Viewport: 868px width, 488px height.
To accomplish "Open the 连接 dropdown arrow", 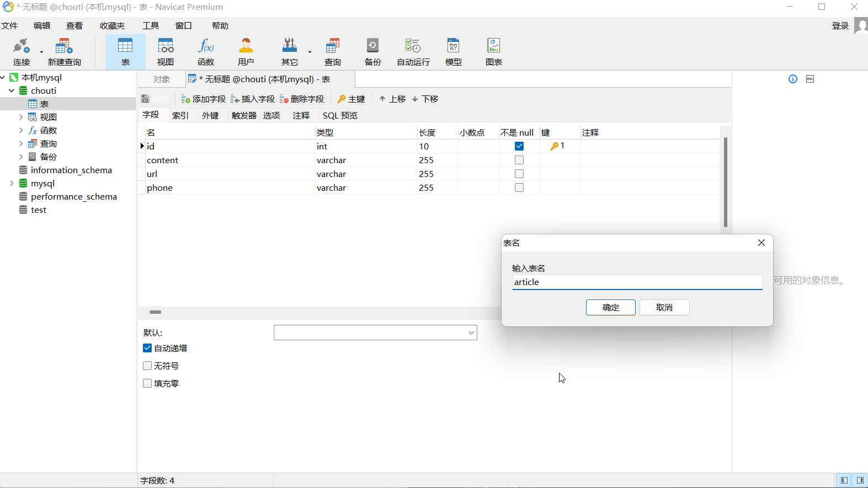I will 41,52.
